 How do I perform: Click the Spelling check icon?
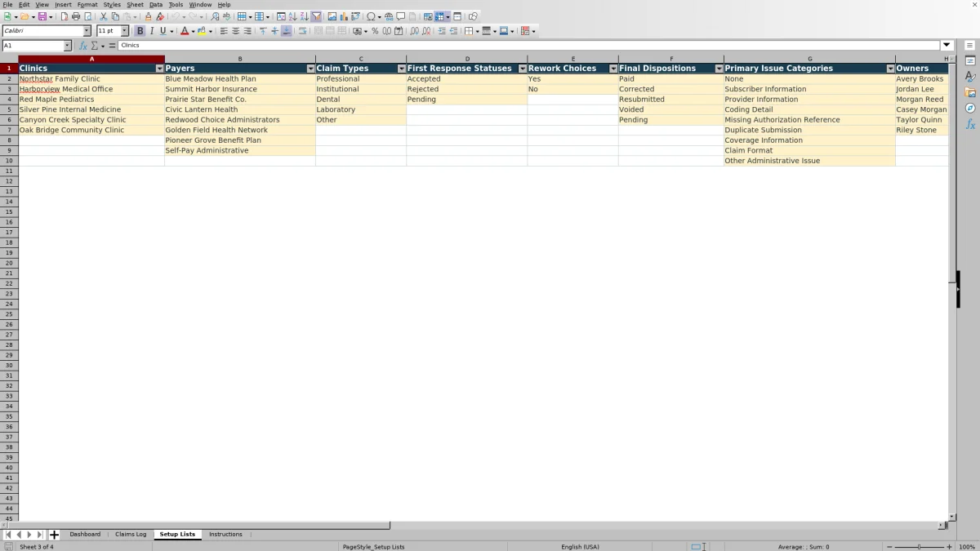(x=226, y=16)
